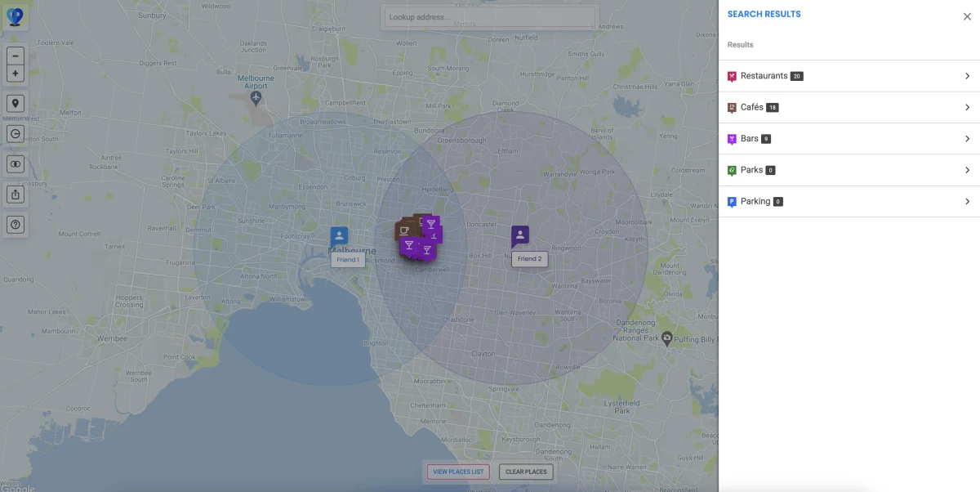
Task: Expand the Restaurants results chevron
Action: 967,76
